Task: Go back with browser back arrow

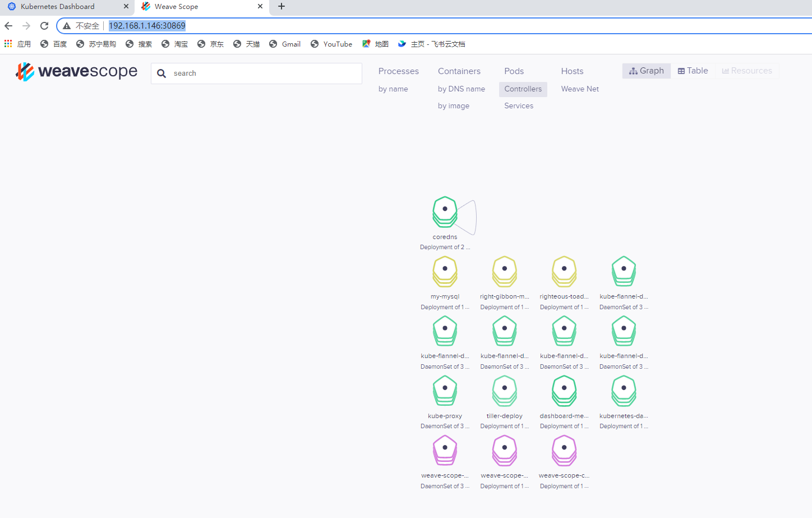Action: click(x=8, y=26)
